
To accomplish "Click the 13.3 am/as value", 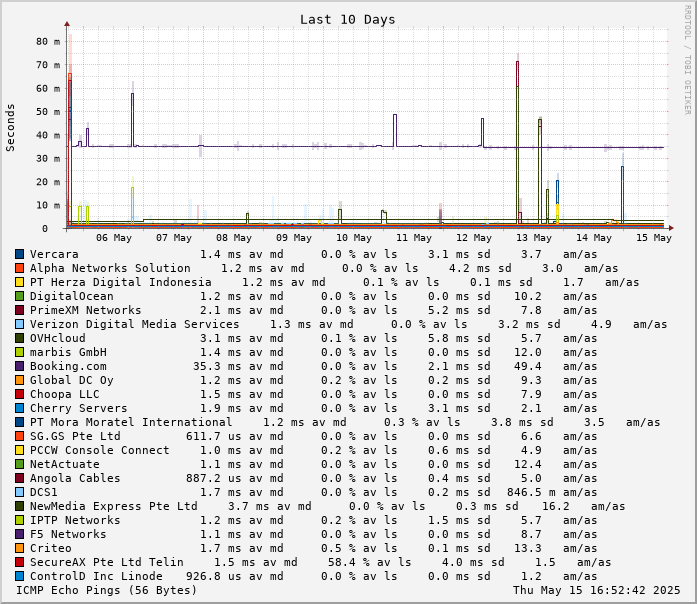I will click(528, 548).
